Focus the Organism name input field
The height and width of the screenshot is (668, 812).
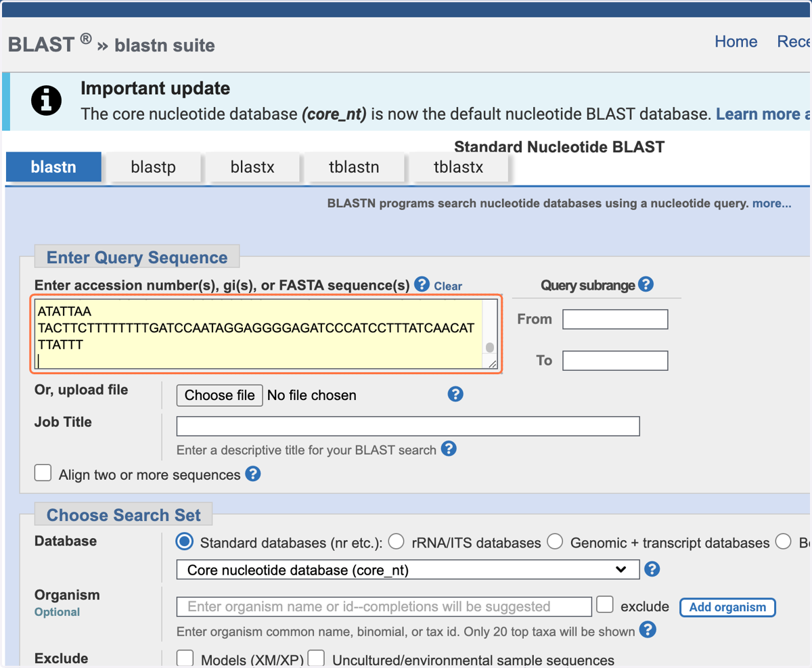(x=384, y=606)
